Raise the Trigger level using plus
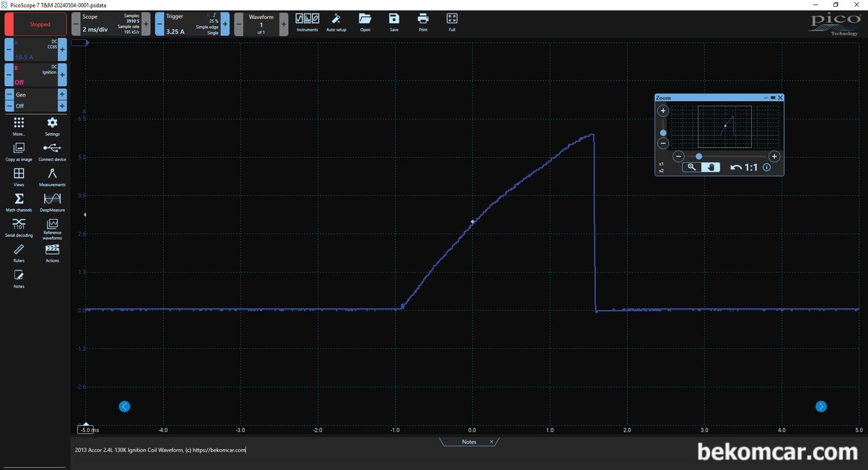The image size is (868, 470). click(225, 24)
